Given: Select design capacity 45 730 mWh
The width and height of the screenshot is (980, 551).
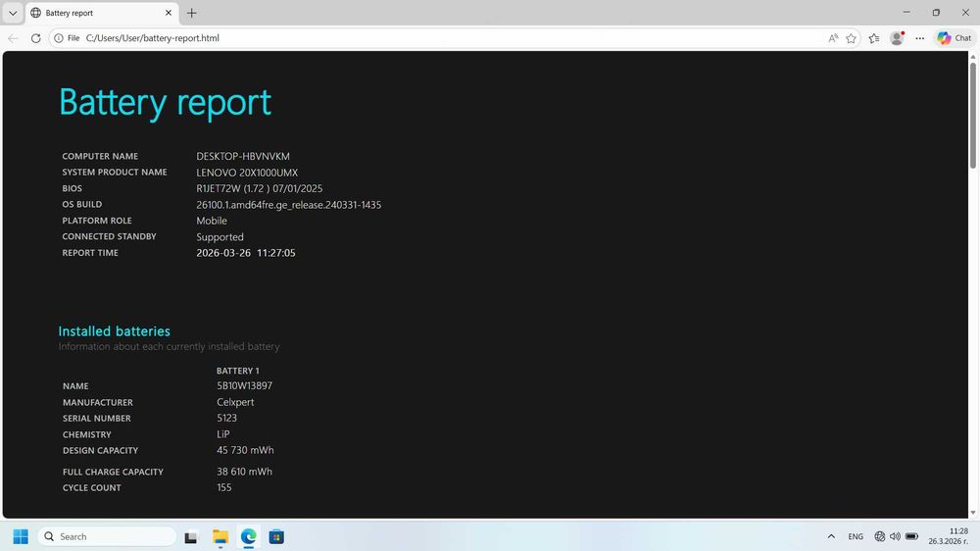Looking at the screenshot, I should (x=245, y=450).
